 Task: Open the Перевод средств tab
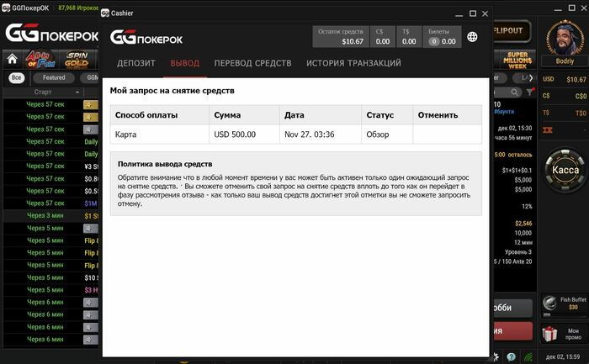click(x=252, y=63)
